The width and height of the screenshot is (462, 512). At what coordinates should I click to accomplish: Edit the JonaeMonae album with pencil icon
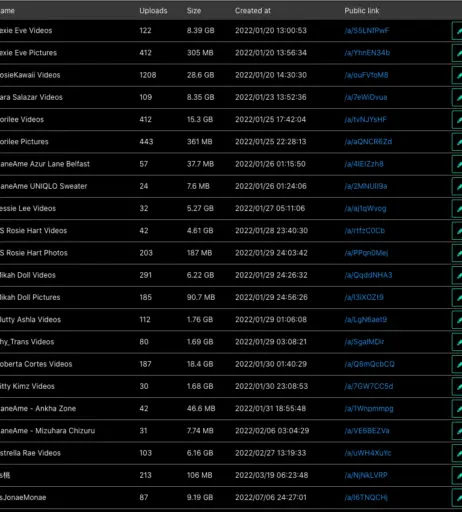[x=457, y=498]
